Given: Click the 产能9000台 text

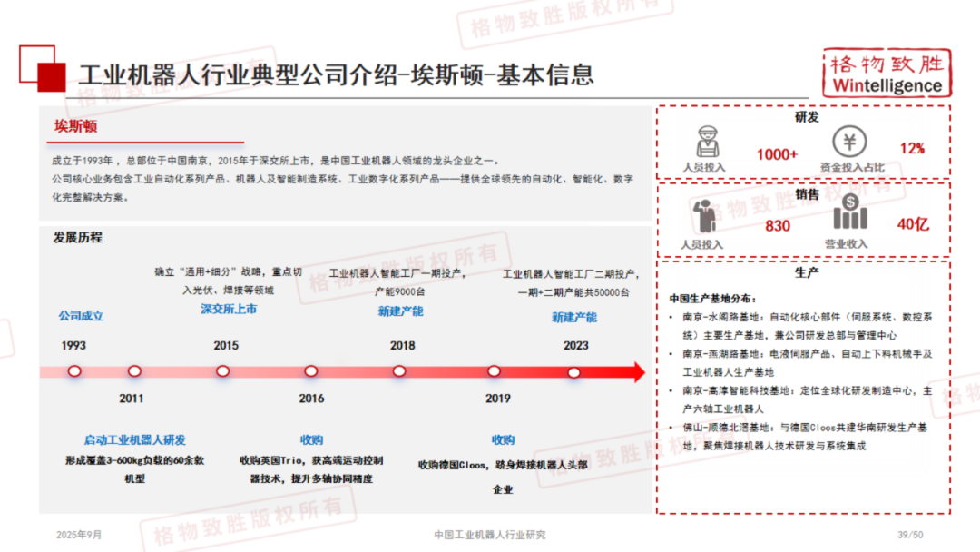Looking at the screenshot, I should pyautogui.click(x=400, y=292).
